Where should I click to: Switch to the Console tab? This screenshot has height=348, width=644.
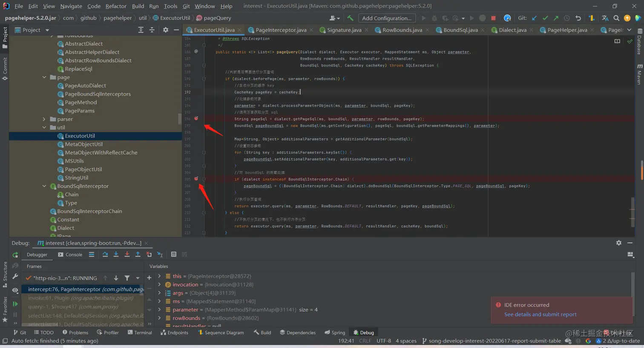point(70,254)
